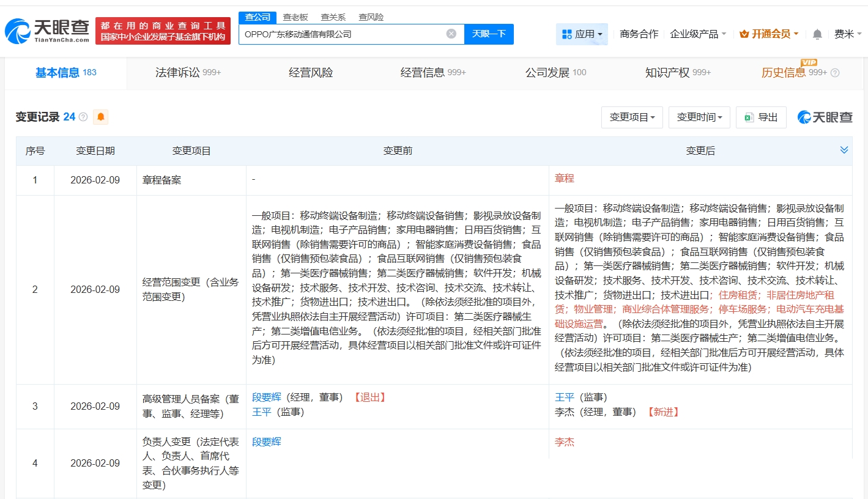The height and width of the screenshot is (499, 868).
Task: Open 段要辉 profile link in row 4
Action: pyautogui.click(x=267, y=442)
